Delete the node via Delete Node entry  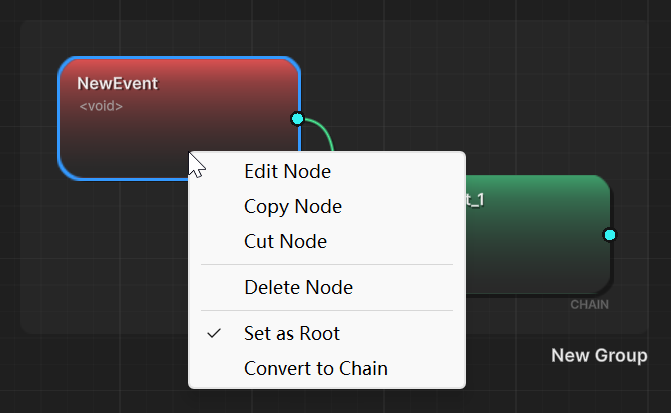[x=298, y=288]
